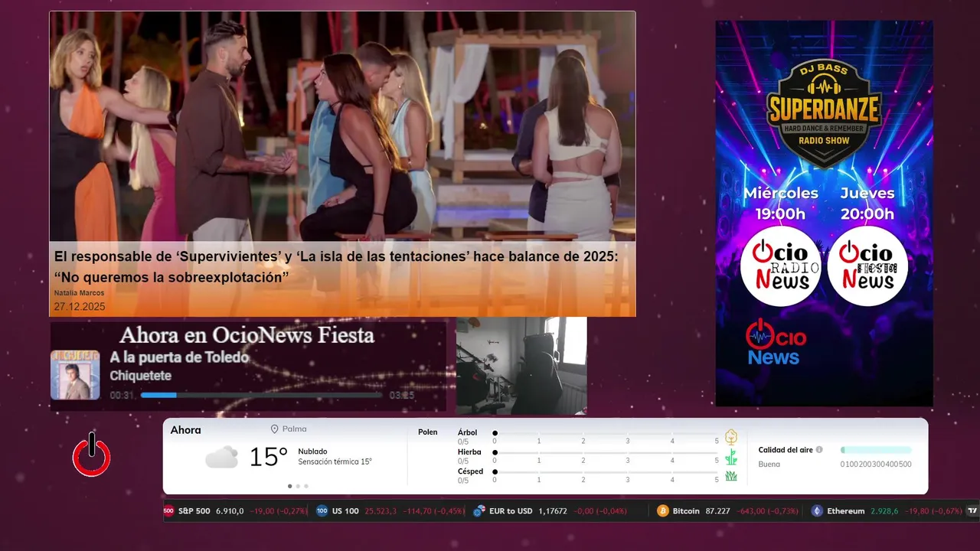This screenshot has height=551, width=980.
Task: Click the Ahora weather heading
Action: coord(186,430)
